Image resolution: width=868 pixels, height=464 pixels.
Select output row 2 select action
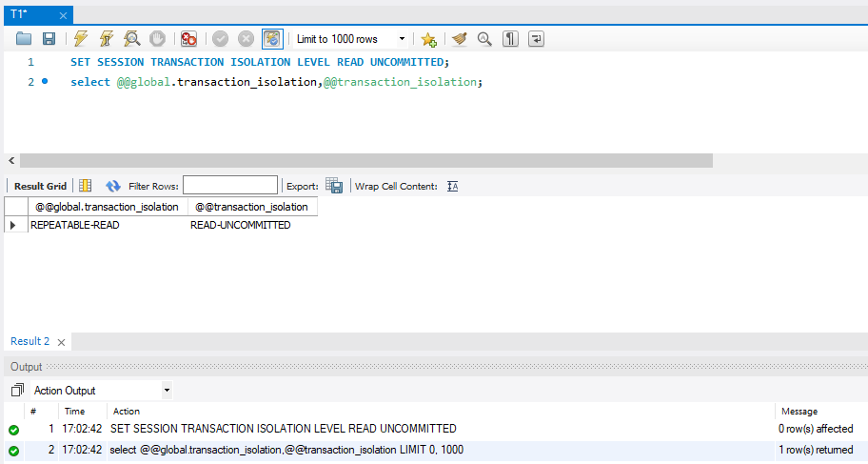tap(286, 450)
